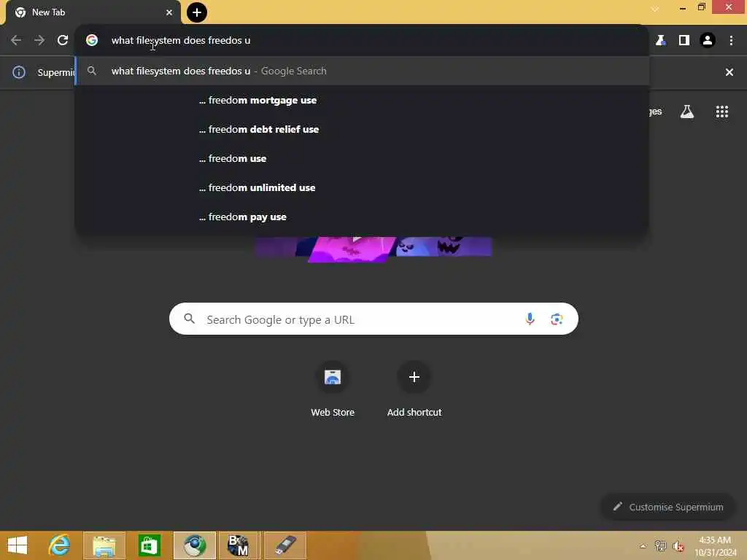Click Customise Supermium button
The width and height of the screenshot is (747, 560).
[x=668, y=507]
